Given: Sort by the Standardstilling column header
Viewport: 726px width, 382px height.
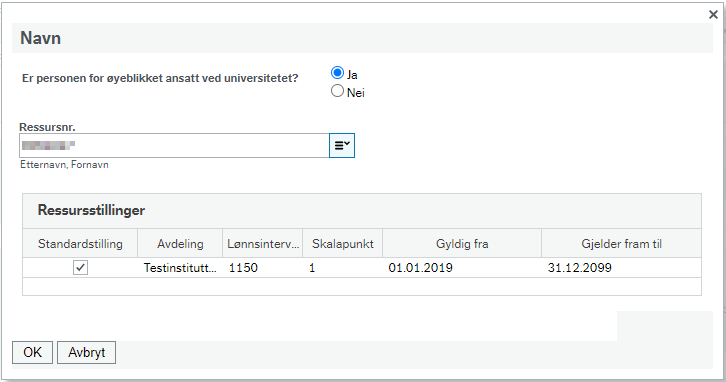Looking at the screenshot, I should [80, 244].
